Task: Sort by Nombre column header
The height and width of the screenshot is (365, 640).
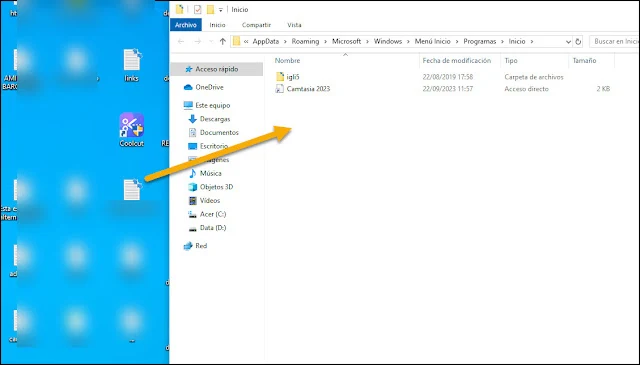Action: [287, 60]
